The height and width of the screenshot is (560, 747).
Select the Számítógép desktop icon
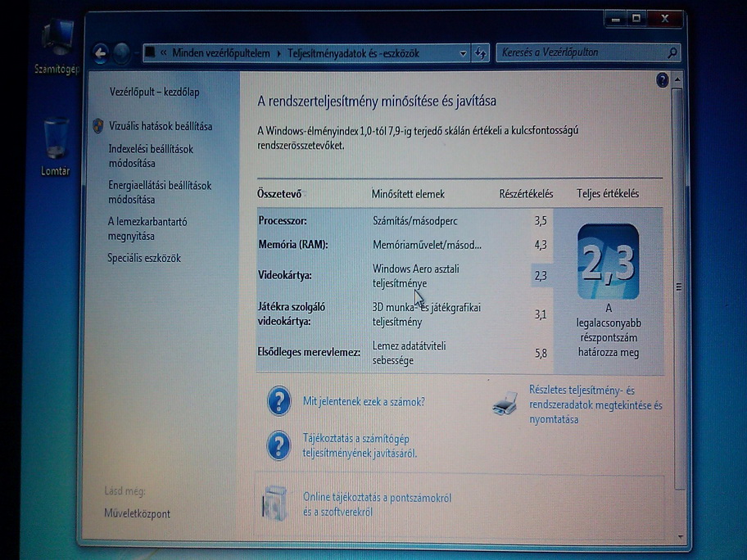click(x=57, y=47)
